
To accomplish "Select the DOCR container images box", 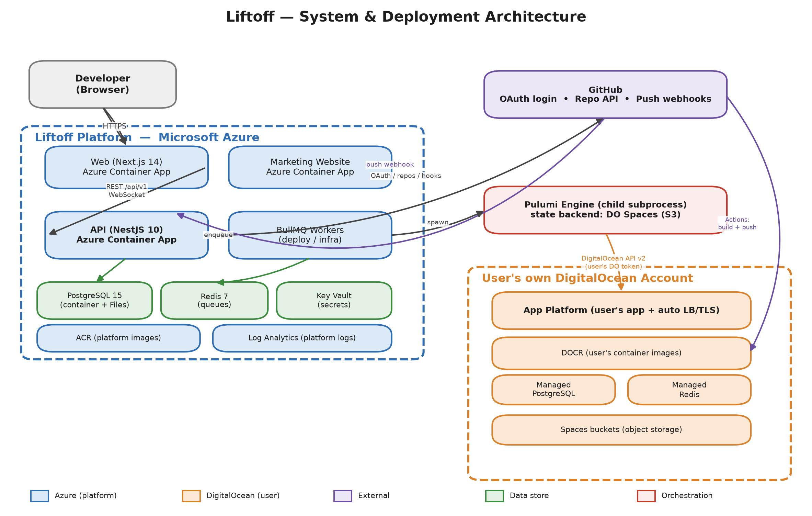I will (x=621, y=353).
